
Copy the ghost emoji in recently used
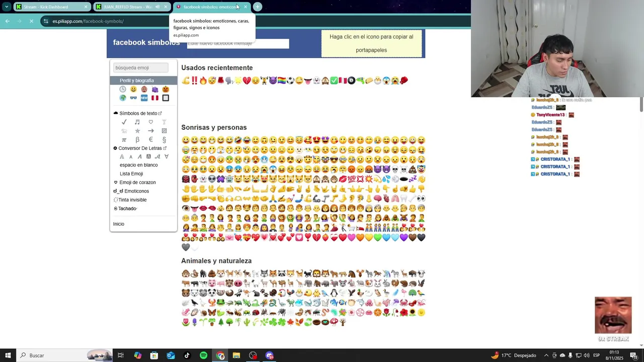click(316, 80)
